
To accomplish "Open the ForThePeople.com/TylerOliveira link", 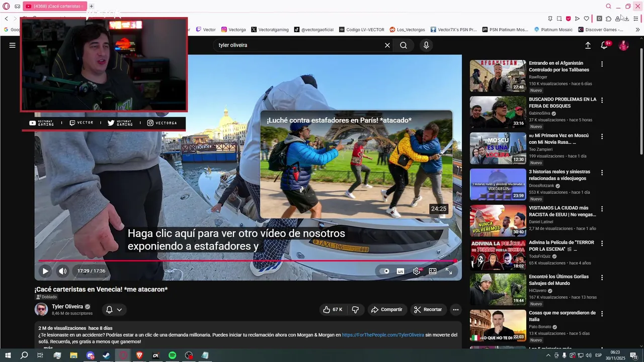I will click(383, 335).
